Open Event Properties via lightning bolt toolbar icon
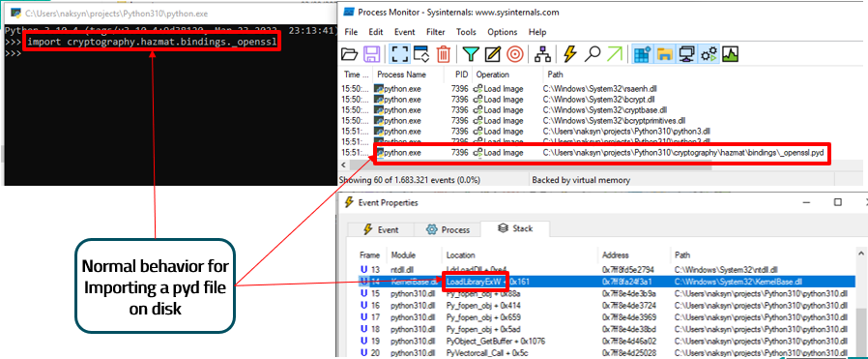This screenshot has height=359, width=868. 569,54
